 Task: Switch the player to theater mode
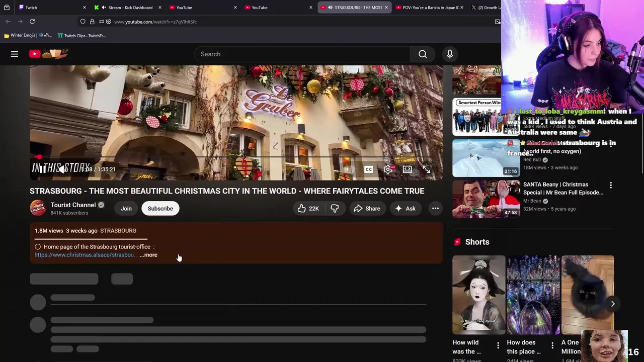(x=407, y=169)
